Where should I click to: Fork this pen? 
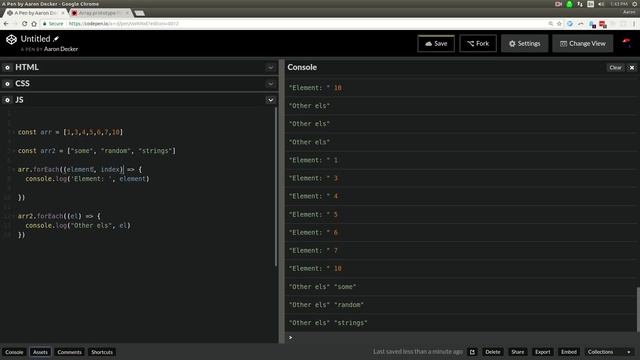[478, 44]
